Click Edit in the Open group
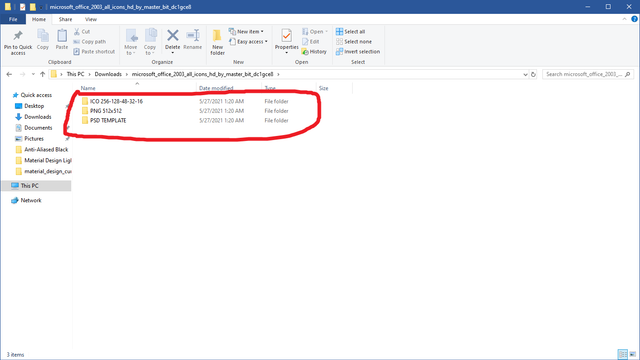640x360 pixels. (x=311, y=42)
